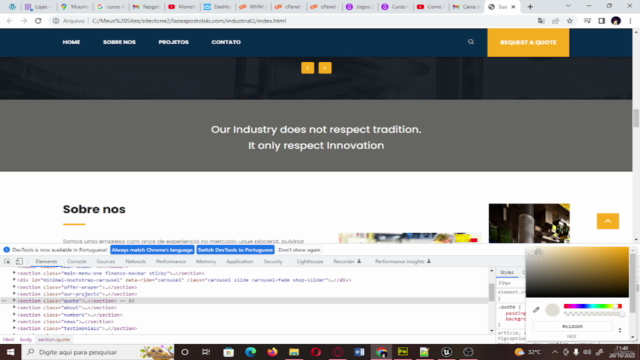Open Microsoft Edge from taskbar
The width and height of the screenshot is (640, 360).
coord(250,352)
